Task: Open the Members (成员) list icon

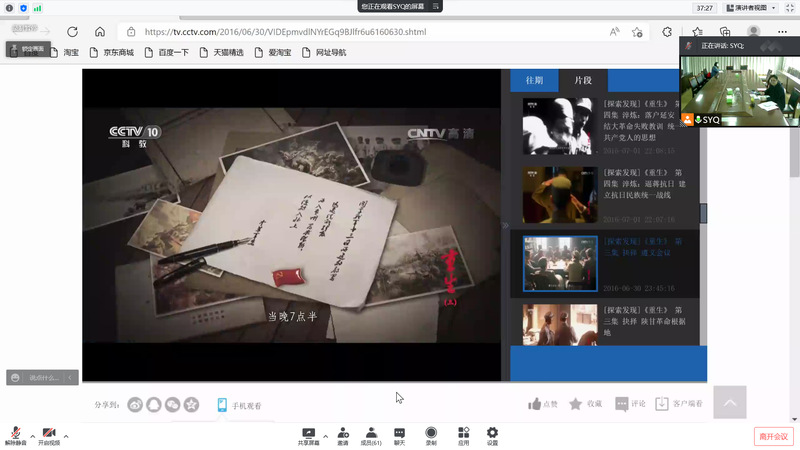Action: tap(371, 432)
